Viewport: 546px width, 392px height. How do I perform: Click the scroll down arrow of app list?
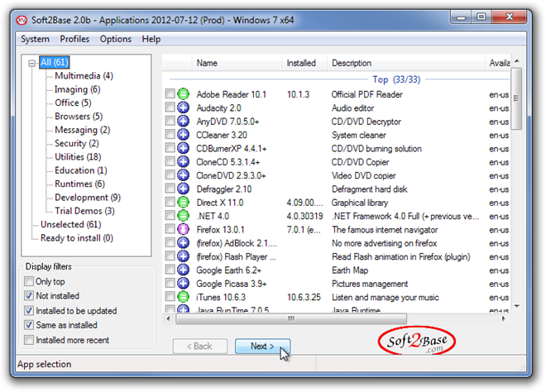(517, 306)
